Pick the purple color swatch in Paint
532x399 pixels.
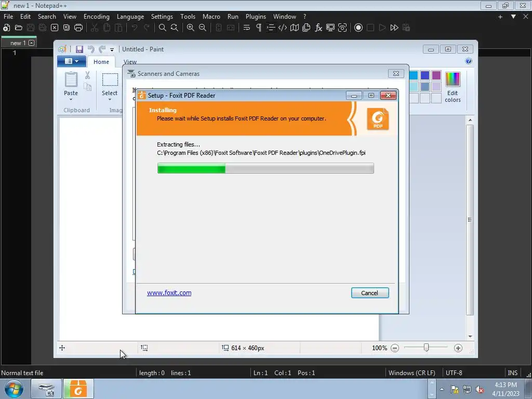[436, 75]
